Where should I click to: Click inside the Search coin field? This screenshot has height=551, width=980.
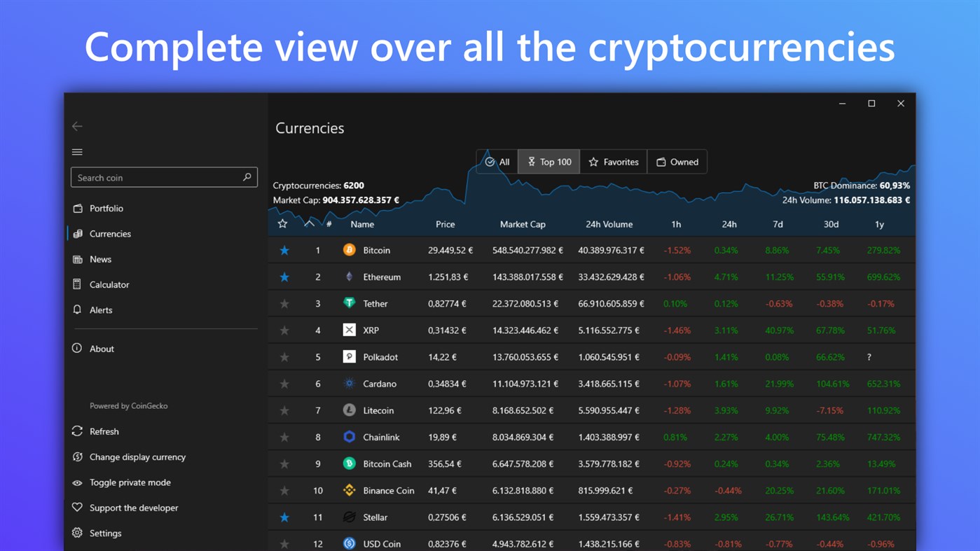point(154,177)
